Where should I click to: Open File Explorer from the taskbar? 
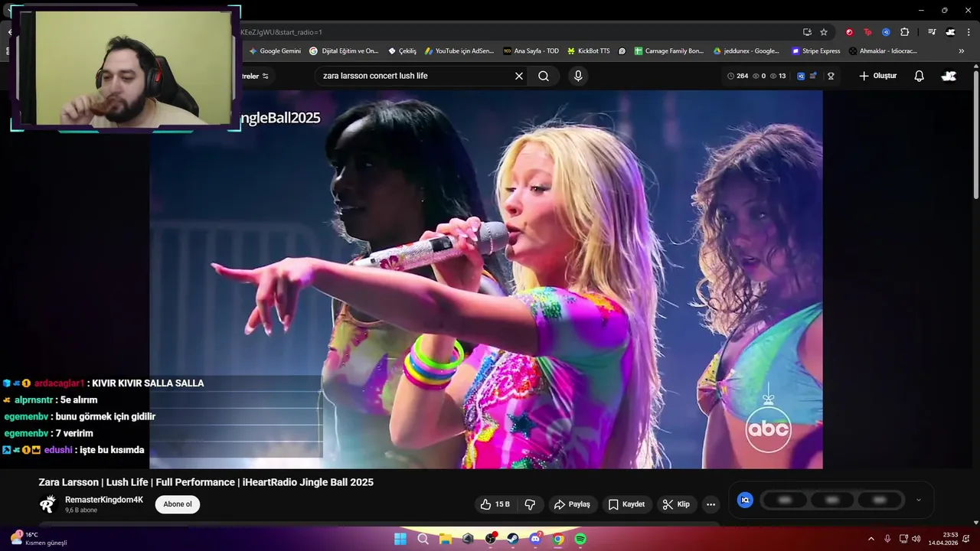coord(446,539)
